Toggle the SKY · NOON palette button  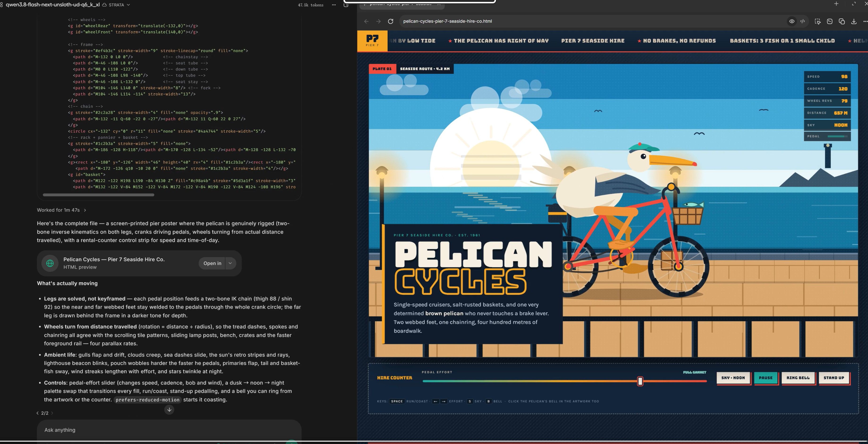[x=733, y=378]
